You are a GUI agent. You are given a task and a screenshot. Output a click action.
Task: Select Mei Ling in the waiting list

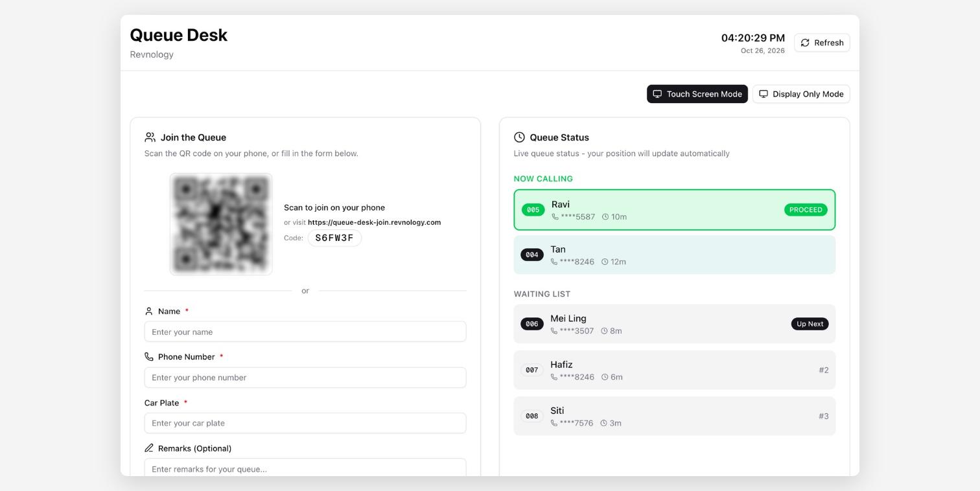[568, 319]
